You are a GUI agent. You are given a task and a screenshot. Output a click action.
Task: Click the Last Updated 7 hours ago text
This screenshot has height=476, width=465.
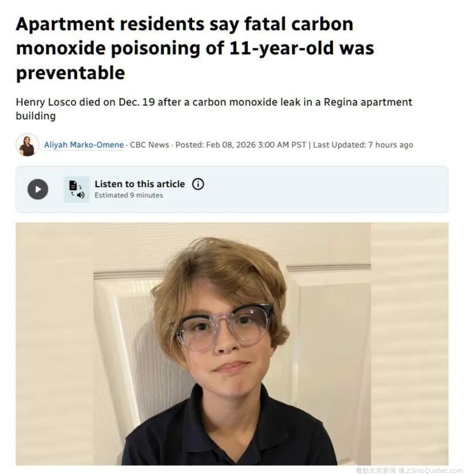[x=363, y=145]
